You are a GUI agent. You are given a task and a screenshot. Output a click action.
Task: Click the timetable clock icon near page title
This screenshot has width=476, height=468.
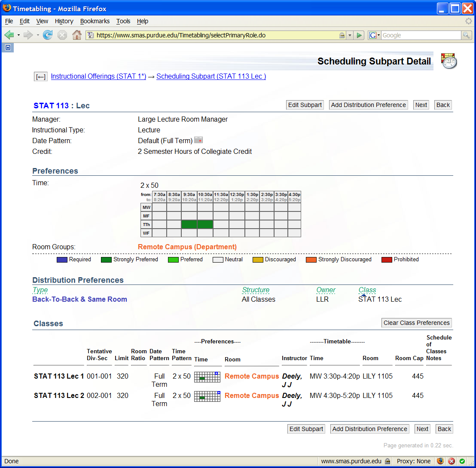(449, 61)
